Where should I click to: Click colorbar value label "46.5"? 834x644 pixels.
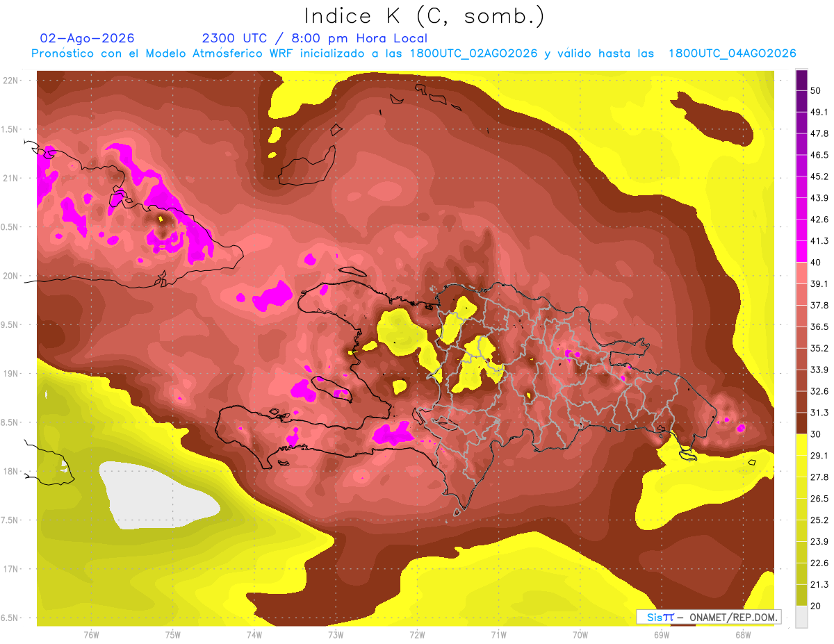click(819, 156)
